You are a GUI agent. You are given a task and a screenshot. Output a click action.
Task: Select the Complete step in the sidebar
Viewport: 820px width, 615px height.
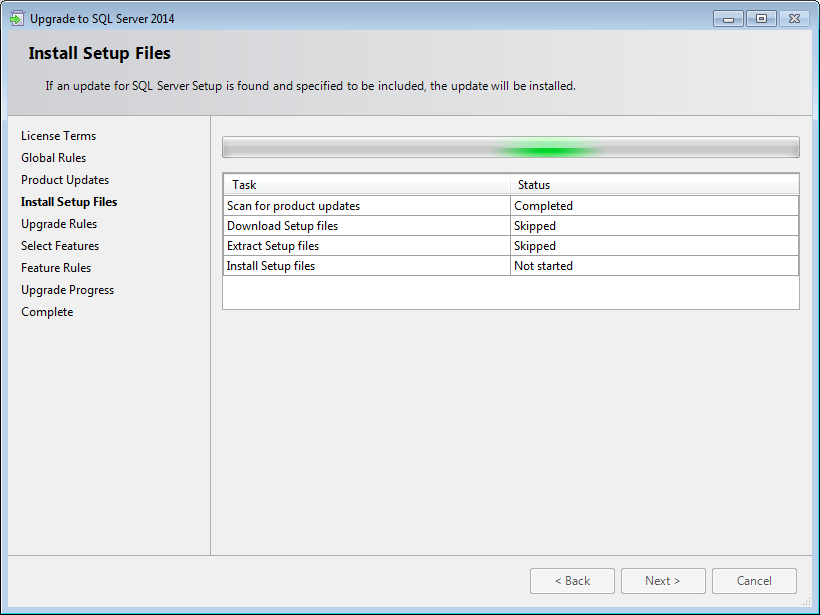[47, 312]
